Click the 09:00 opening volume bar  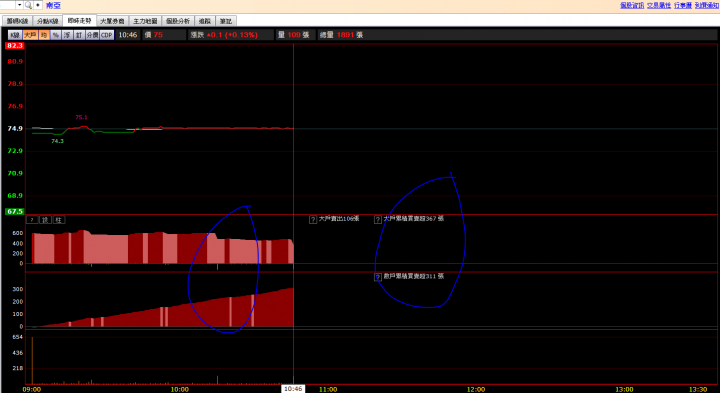click(x=32, y=360)
